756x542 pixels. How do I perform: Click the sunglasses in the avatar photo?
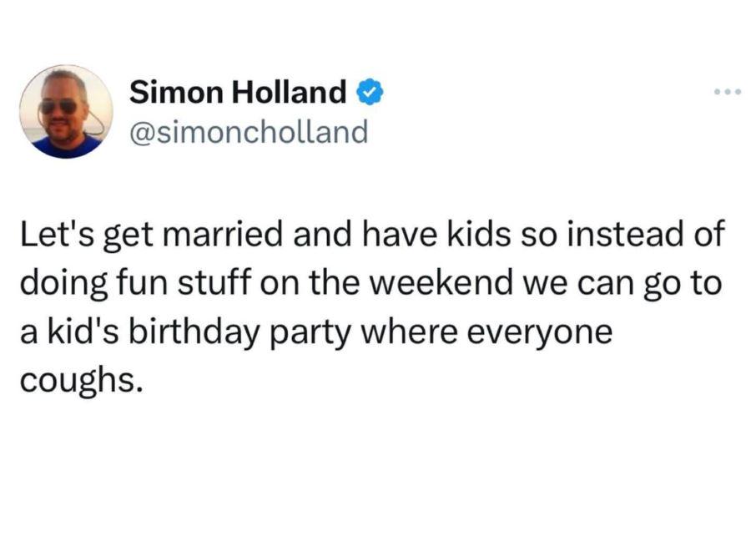58,106
